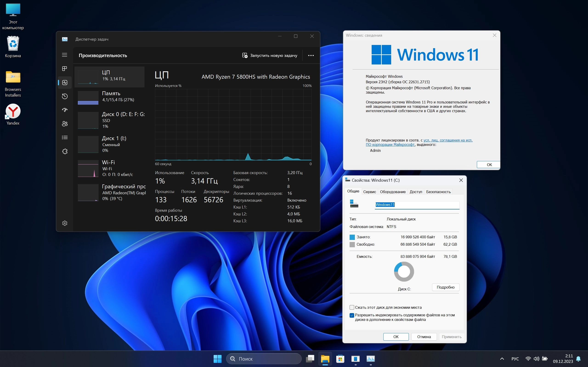Click Запустить новую задачу button

270,56
